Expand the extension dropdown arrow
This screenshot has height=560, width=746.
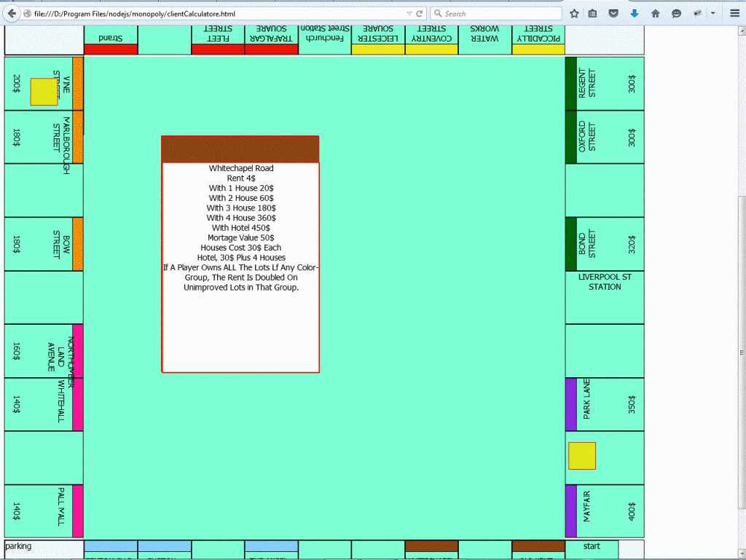coord(712,14)
